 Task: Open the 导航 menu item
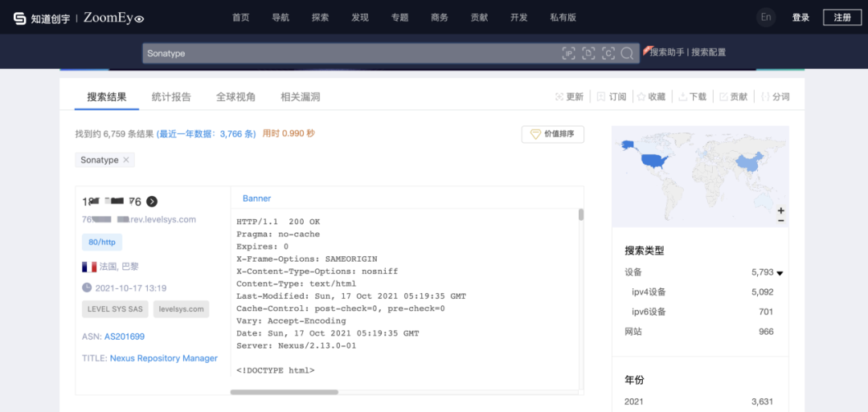(x=280, y=18)
